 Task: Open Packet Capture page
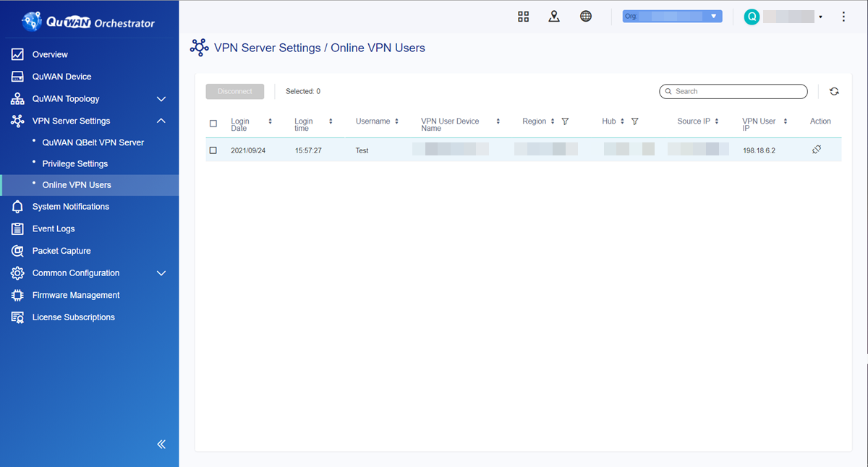pyautogui.click(x=61, y=251)
